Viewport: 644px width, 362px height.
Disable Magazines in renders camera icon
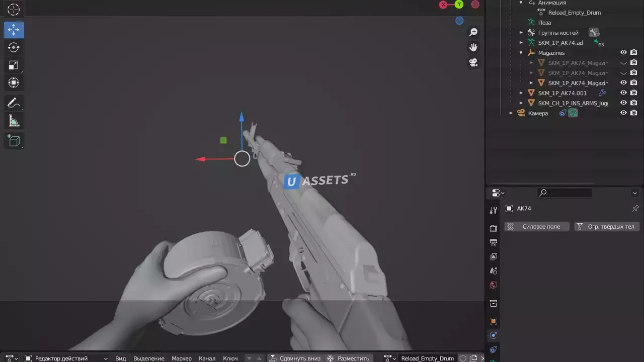pyautogui.click(x=634, y=52)
